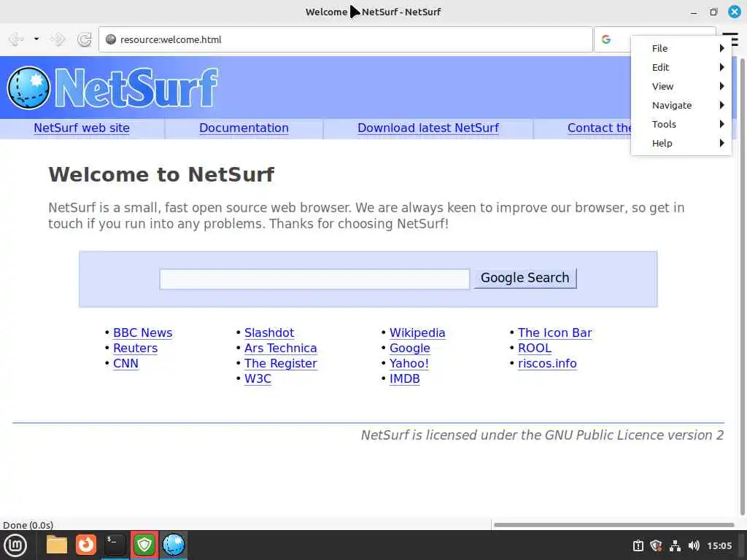Open the File menu entry
Image resolution: width=747 pixels, height=560 pixels.
point(681,48)
